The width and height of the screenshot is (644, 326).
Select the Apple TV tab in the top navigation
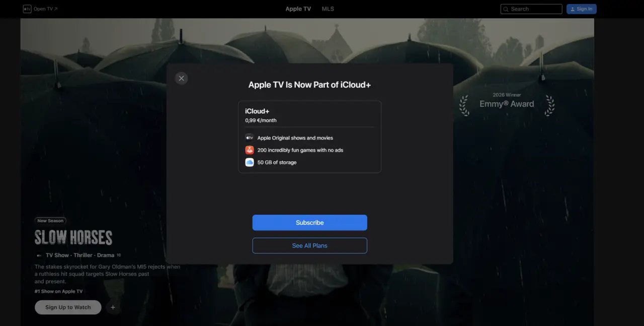[x=298, y=9]
